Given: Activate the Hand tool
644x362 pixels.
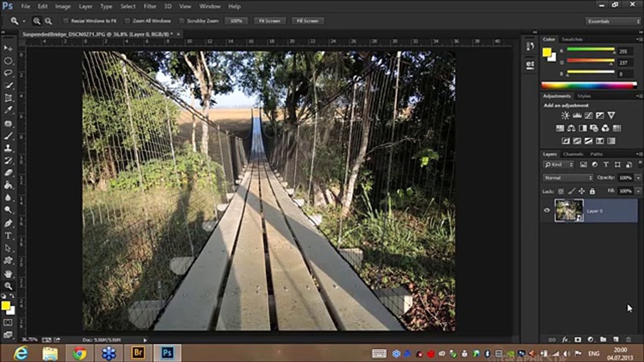Looking at the screenshot, I should (8, 274).
